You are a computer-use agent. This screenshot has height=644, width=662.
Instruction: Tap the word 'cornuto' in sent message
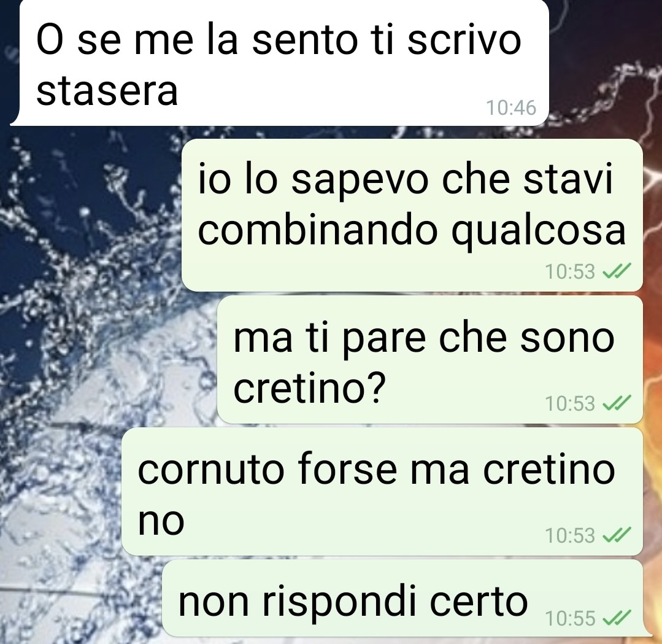tap(211, 470)
